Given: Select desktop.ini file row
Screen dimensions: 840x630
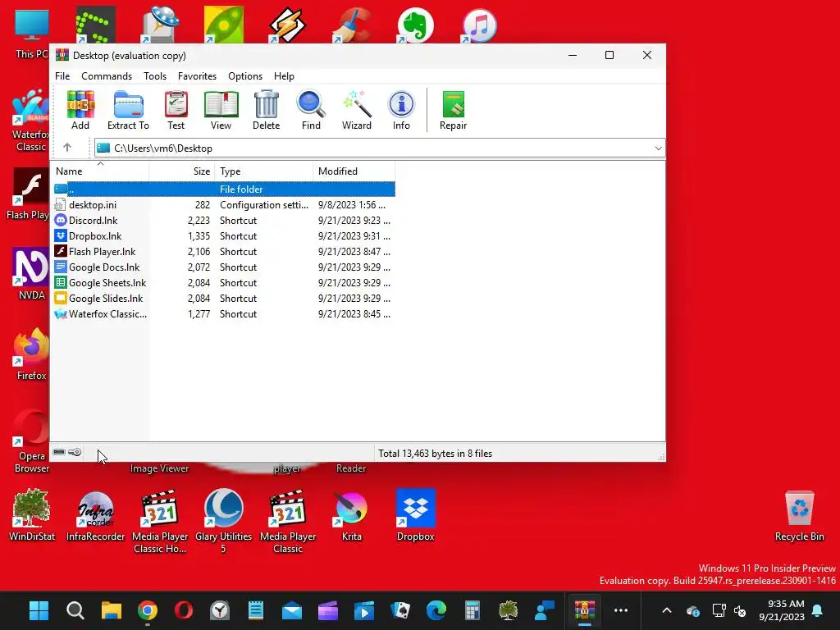Looking at the screenshot, I should coord(223,204).
